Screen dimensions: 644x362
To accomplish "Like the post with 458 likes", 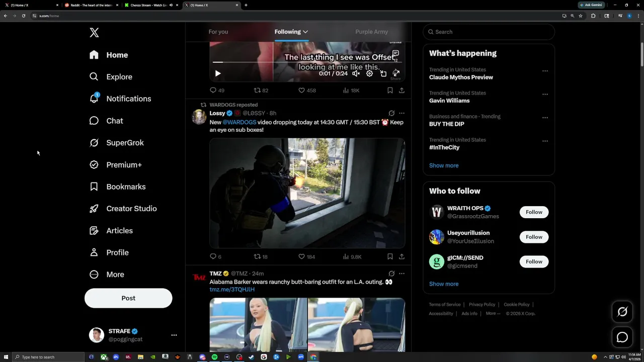I will [x=307, y=90].
